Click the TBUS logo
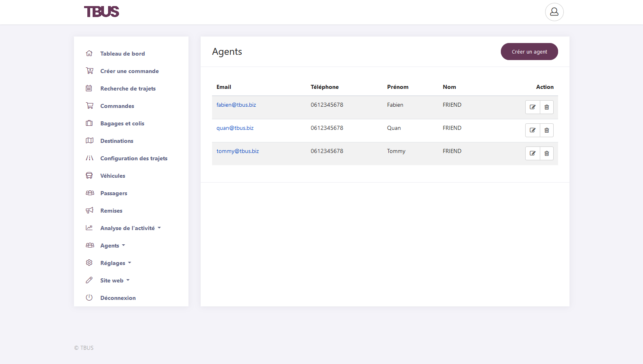The image size is (643, 364). pyautogui.click(x=102, y=12)
